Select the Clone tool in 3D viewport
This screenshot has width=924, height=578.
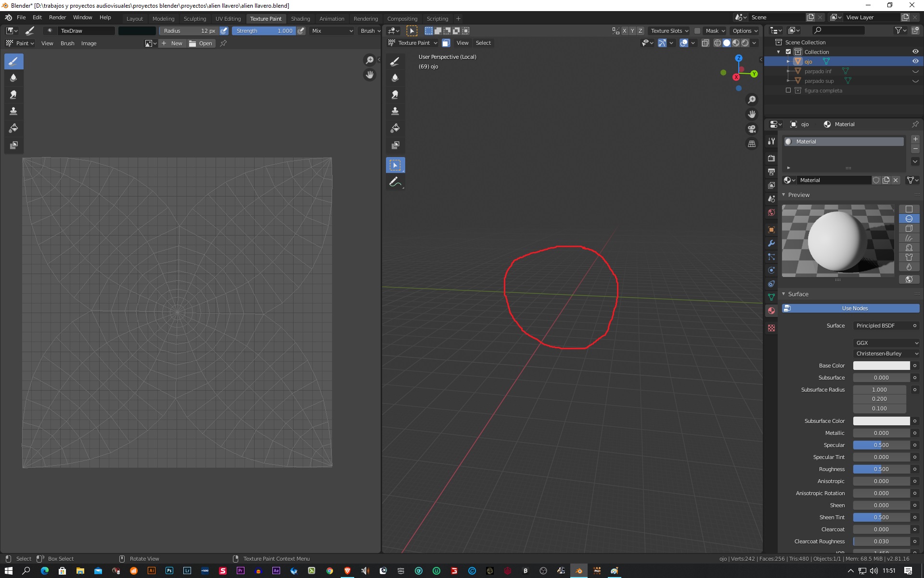(395, 111)
